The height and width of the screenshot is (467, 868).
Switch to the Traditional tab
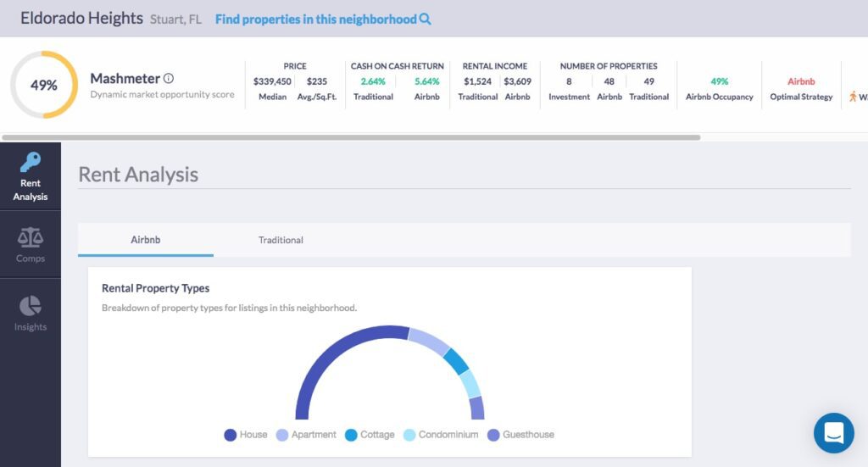(x=281, y=240)
